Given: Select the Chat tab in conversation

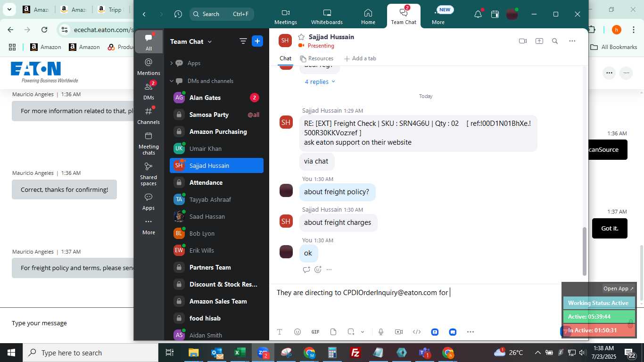Looking at the screenshot, I should pyautogui.click(x=285, y=58).
